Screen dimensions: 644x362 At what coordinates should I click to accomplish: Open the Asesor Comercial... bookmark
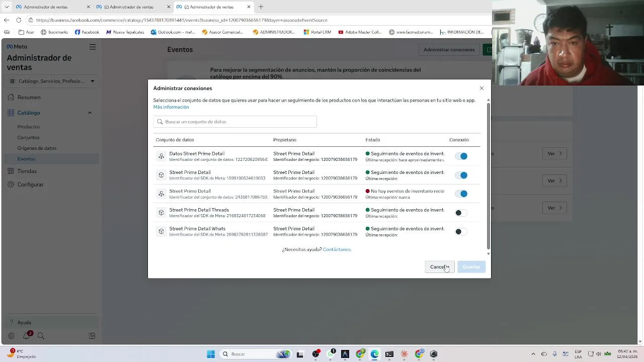pos(222,32)
